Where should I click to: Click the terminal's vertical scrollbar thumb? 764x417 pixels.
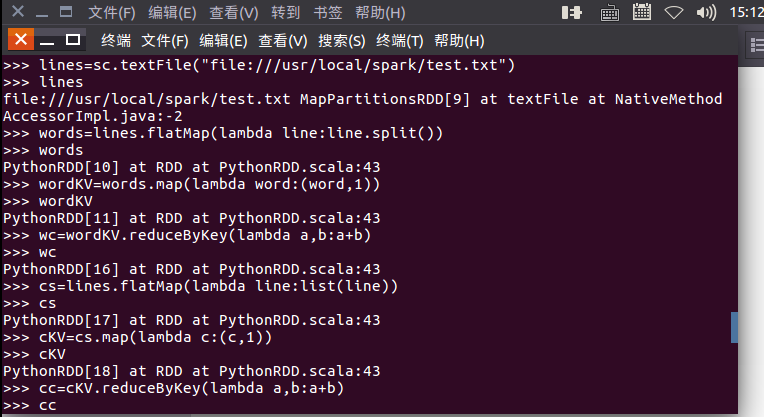click(735, 327)
